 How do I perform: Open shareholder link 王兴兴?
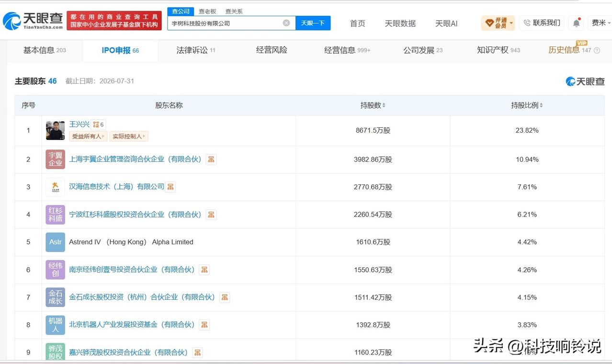(79, 124)
